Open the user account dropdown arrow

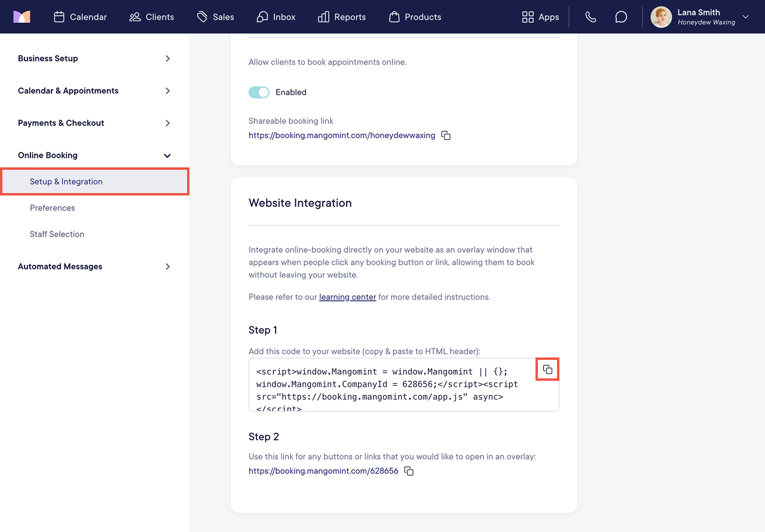(745, 17)
